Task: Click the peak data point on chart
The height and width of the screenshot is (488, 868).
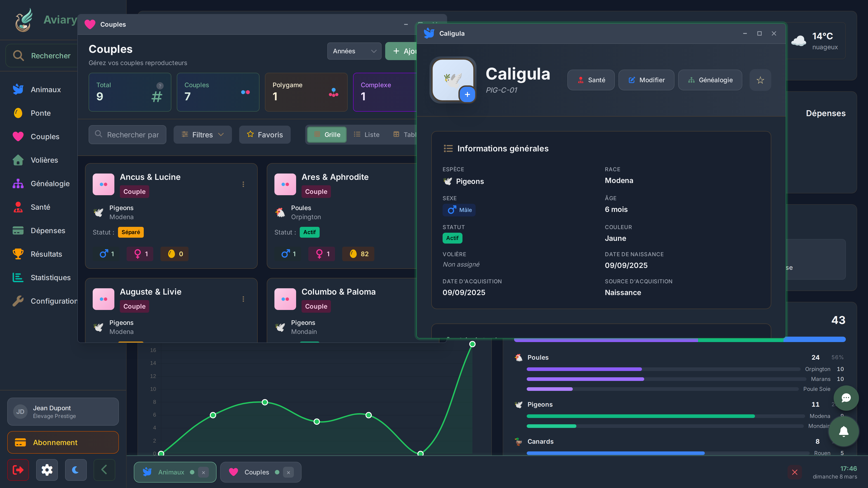Action: (x=472, y=344)
